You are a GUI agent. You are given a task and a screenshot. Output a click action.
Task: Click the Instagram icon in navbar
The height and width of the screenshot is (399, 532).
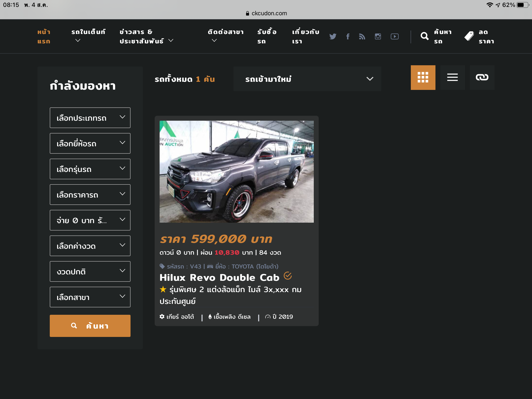coord(378,36)
